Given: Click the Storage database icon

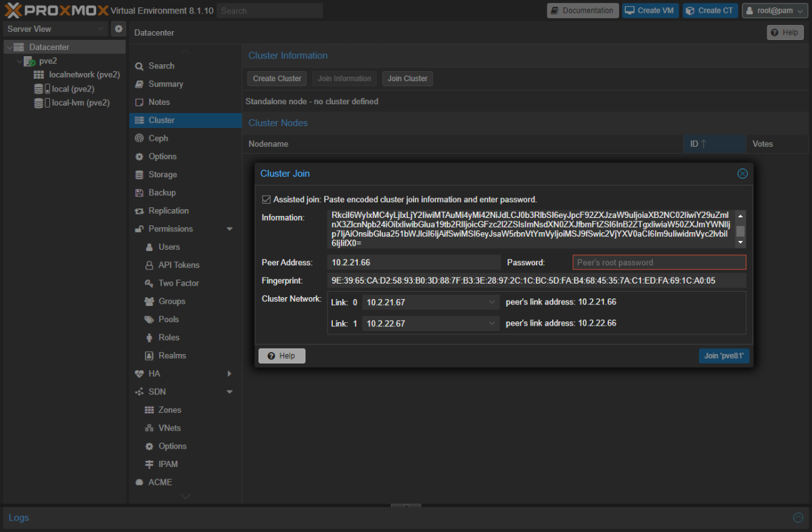Looking at the screenshot, I should tap(139, 175).
